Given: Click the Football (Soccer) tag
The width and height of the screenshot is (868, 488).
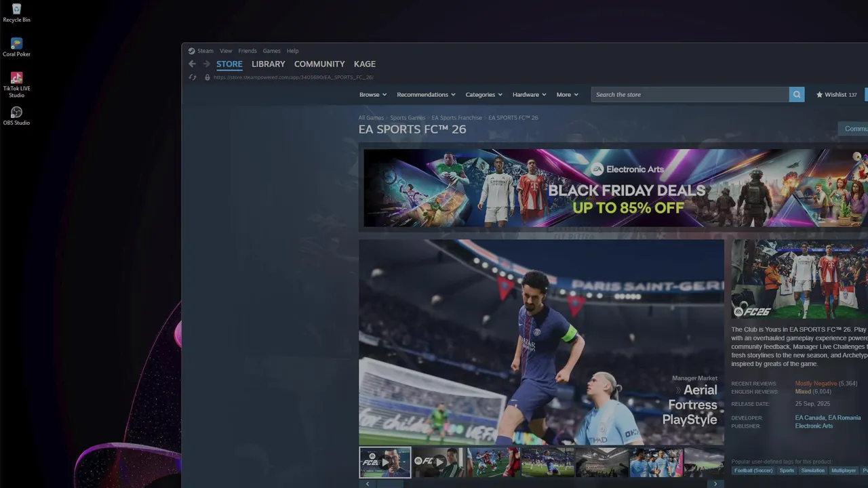Looking at the screenshot, I should 753,470.
